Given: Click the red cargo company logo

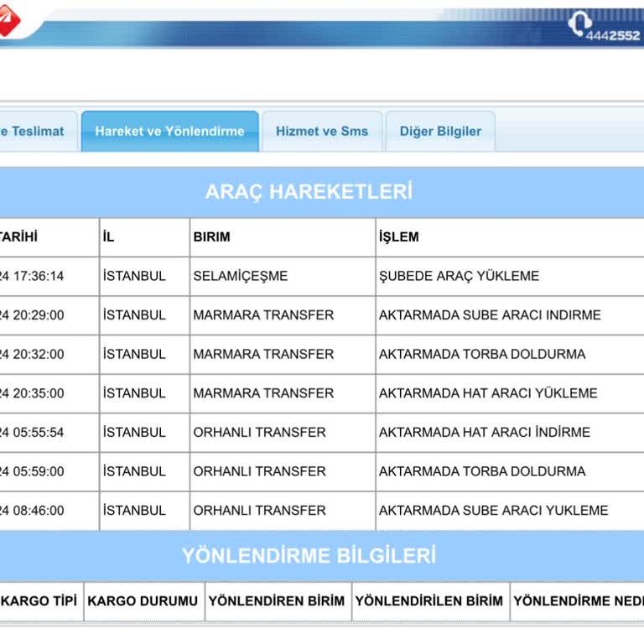Looking at the screenshot, I should pos(8,19).
